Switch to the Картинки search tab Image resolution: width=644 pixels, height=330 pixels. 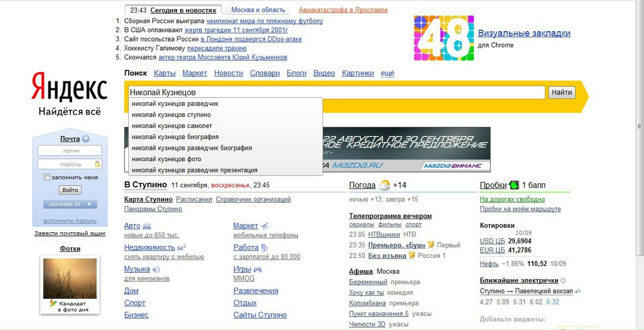coord(357,73)
